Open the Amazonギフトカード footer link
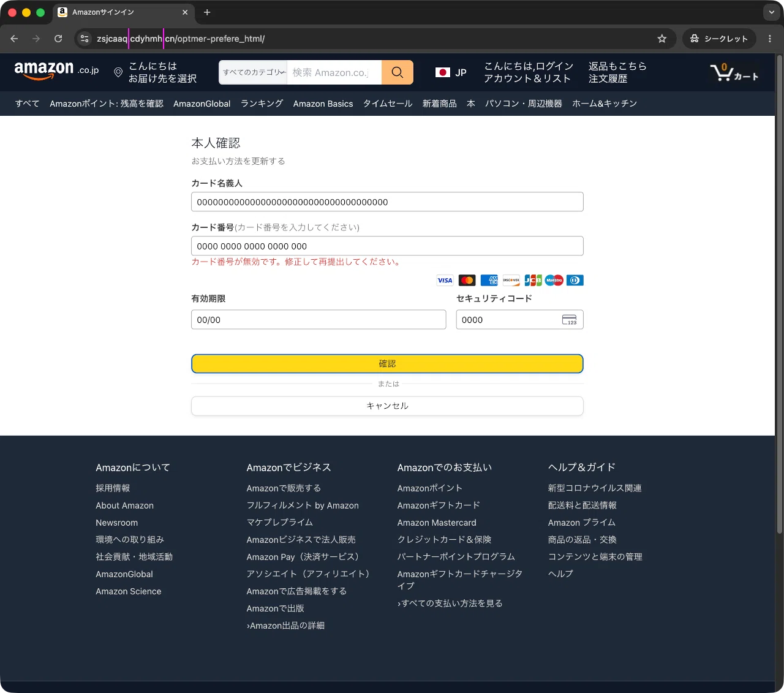This screenshot has height=693, width=784. [x=439, y=506]
